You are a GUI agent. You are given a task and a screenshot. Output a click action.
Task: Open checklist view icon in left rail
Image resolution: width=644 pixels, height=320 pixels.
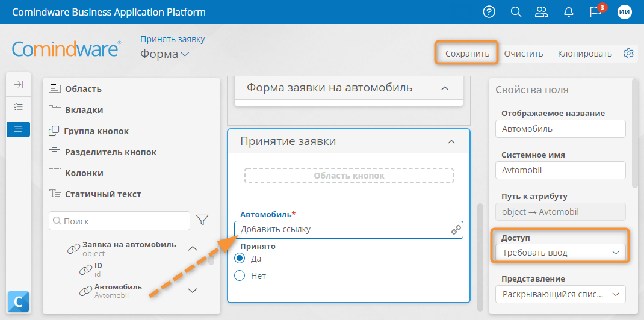[x=18, y=107]
